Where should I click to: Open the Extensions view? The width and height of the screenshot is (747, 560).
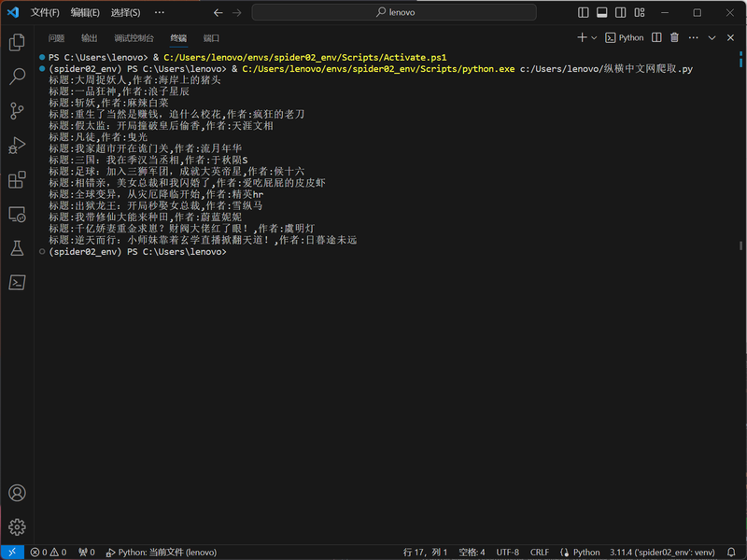[x=17, y=179]
